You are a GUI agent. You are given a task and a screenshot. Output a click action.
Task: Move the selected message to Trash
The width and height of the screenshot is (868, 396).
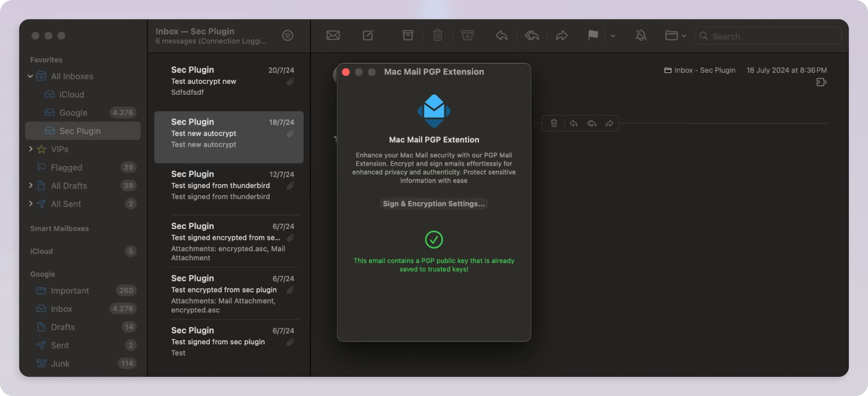[438, 35]
